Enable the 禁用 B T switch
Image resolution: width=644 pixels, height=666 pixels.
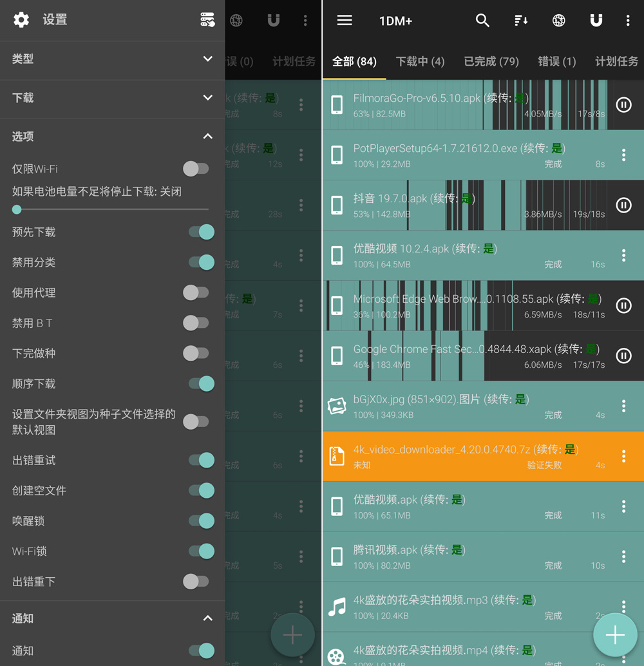196,323
